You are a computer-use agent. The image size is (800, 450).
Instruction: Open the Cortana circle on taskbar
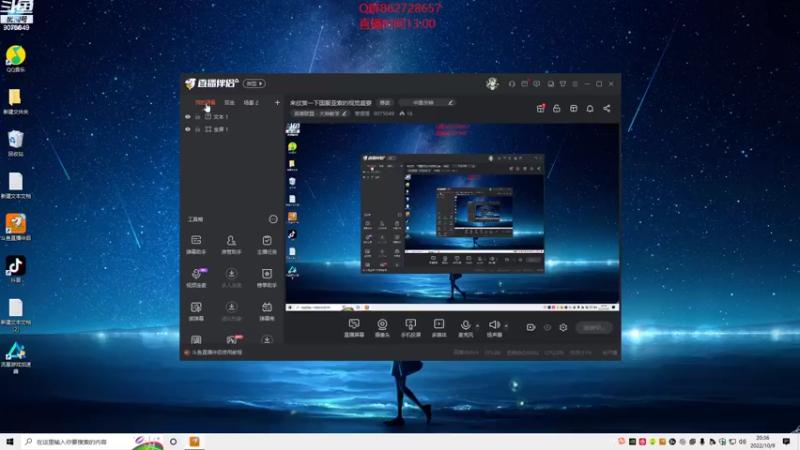173,442
